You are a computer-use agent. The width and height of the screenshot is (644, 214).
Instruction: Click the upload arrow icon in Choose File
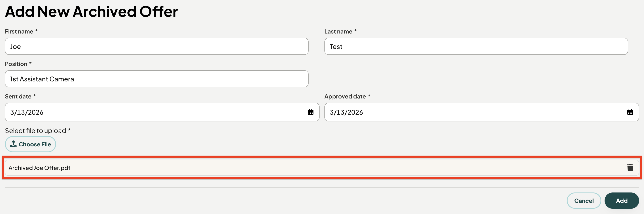(x=13, y=144)
